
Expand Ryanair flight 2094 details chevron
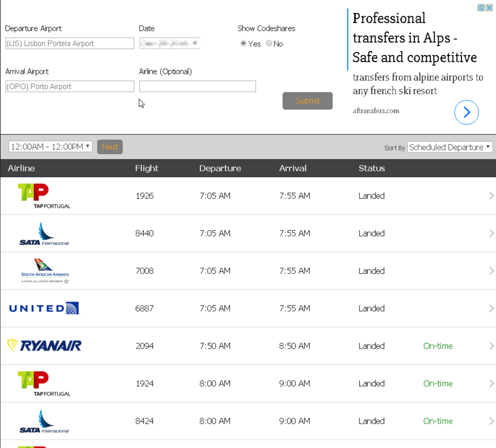click(x=491, y=346)
